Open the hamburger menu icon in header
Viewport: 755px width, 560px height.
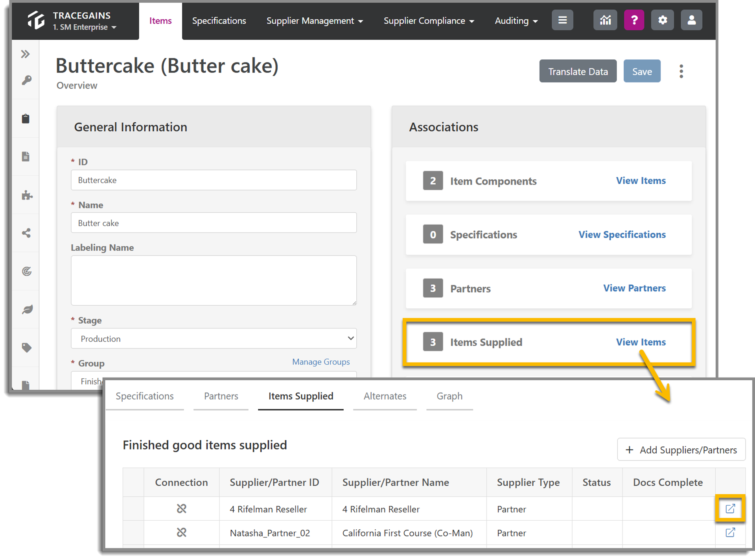coord(562,20)
